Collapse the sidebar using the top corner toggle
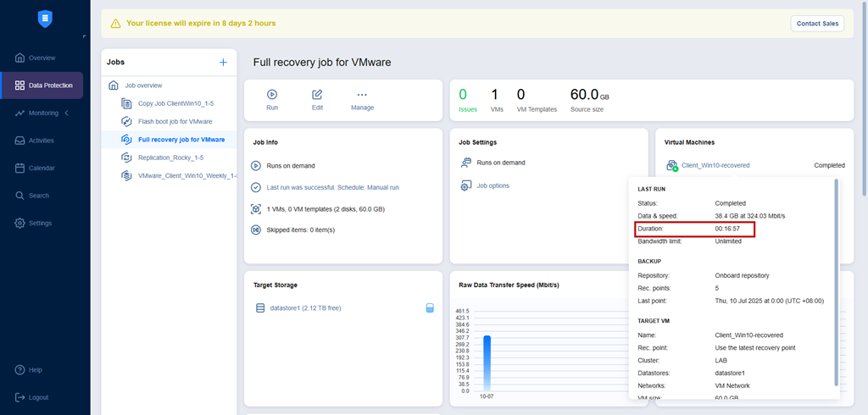868x415 pixels. click(x=84, y=36)
